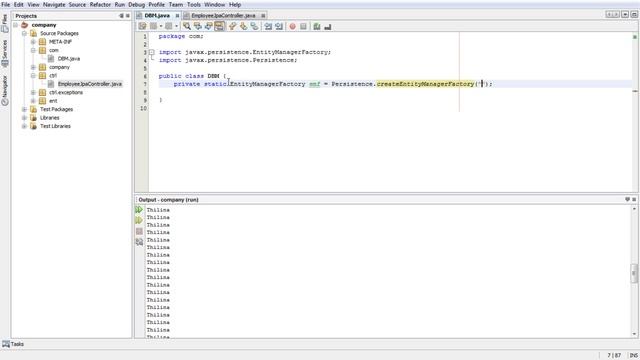Select DBM.java in Projects tree
This screenshot has width=640, height=360.
pyautogui.click(x=69, y=59)
